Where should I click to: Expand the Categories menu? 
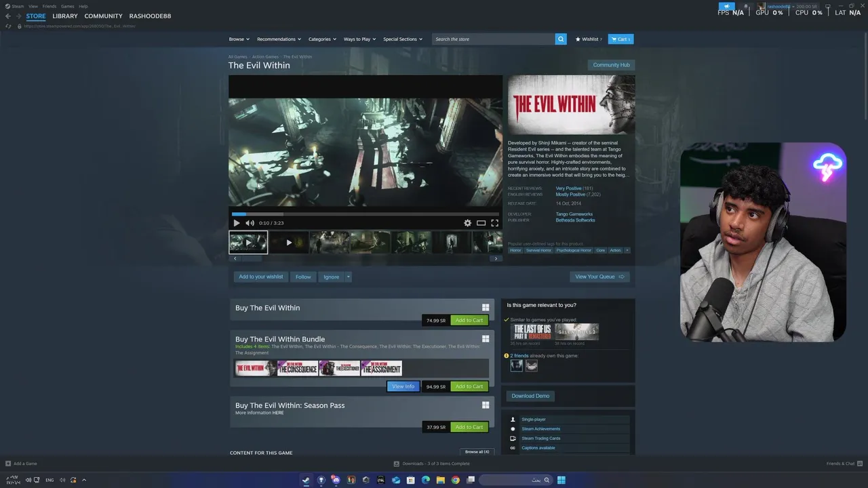pyautogui.click(x=322, y=39)
